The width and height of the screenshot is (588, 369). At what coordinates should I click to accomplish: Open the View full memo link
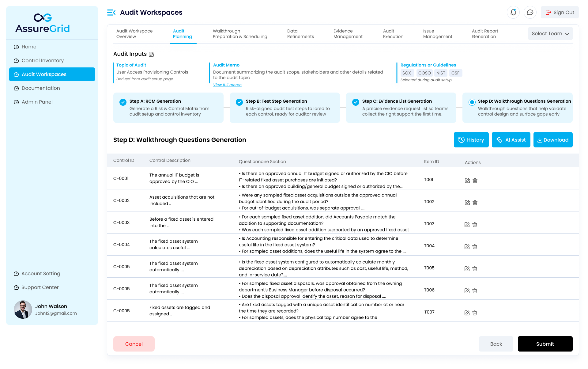click(x=227, y=85)
